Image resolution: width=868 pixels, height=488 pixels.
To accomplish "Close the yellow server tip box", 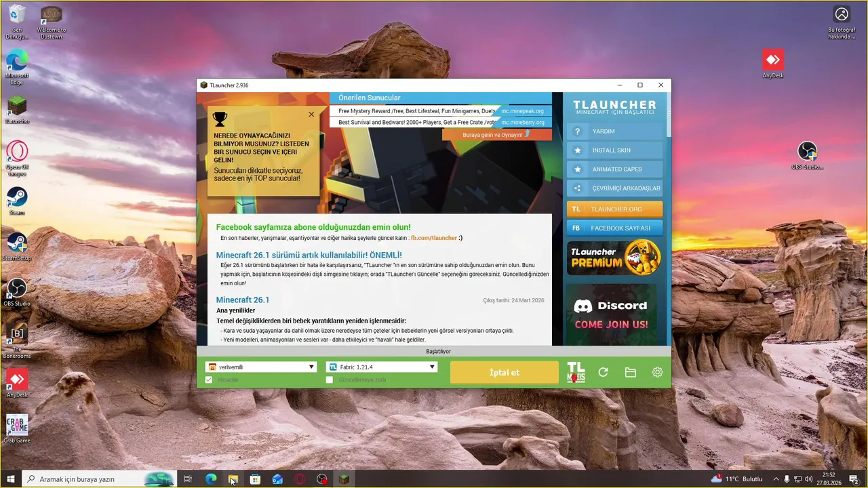I will click(311, 114).
